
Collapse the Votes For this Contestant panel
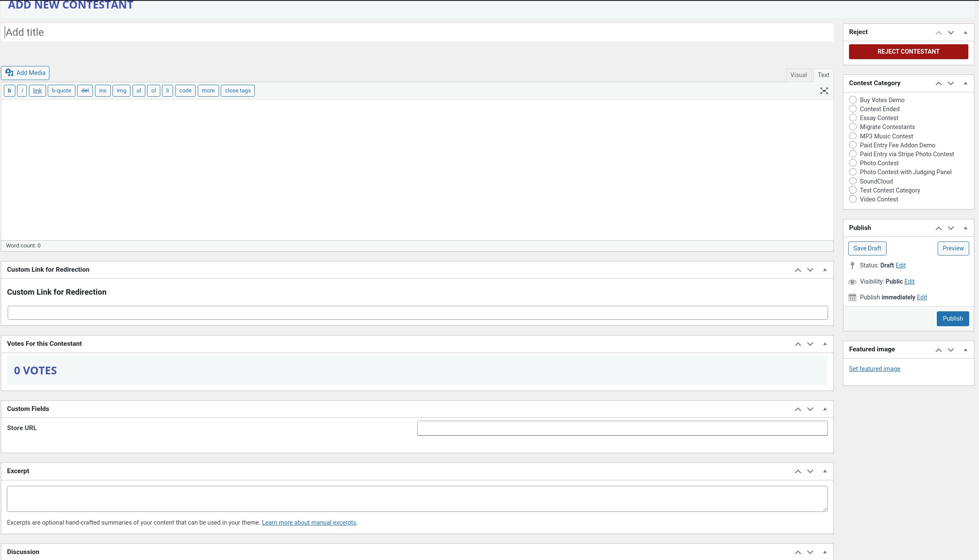click(825, 344)
